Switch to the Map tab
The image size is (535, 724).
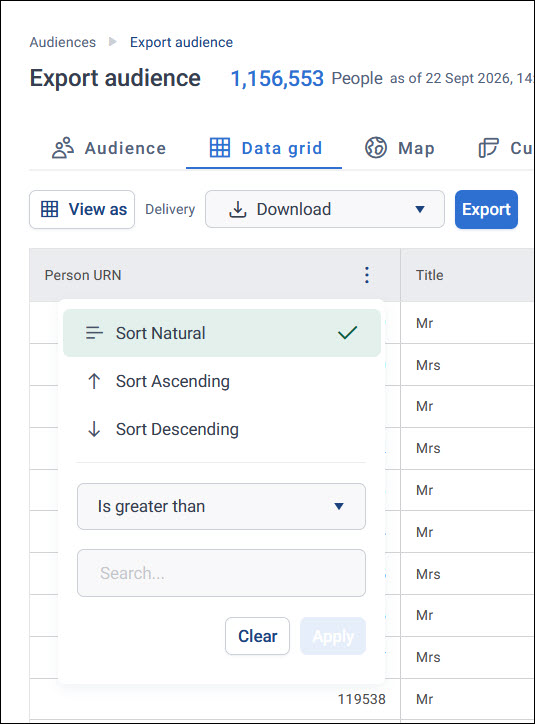(400, 148)
